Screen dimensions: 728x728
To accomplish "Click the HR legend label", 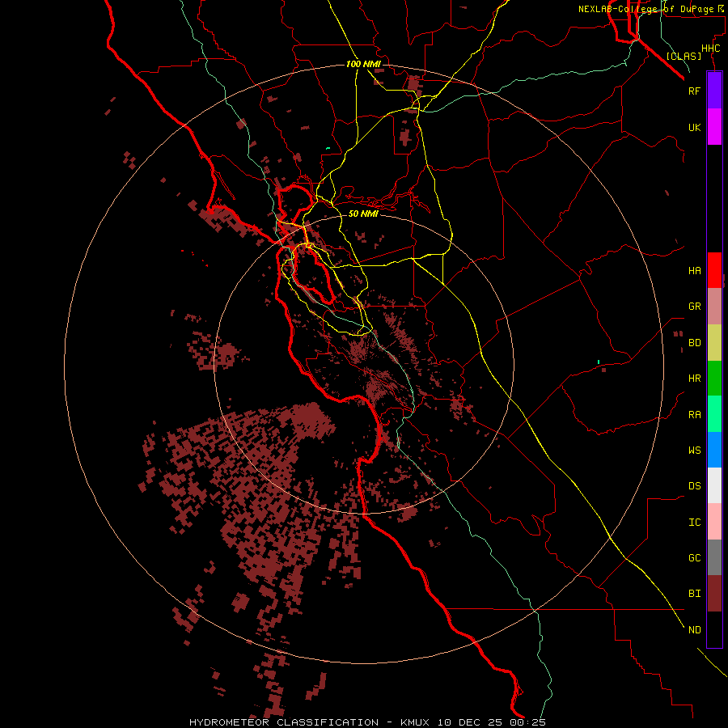I will click(x=694, y=379).
